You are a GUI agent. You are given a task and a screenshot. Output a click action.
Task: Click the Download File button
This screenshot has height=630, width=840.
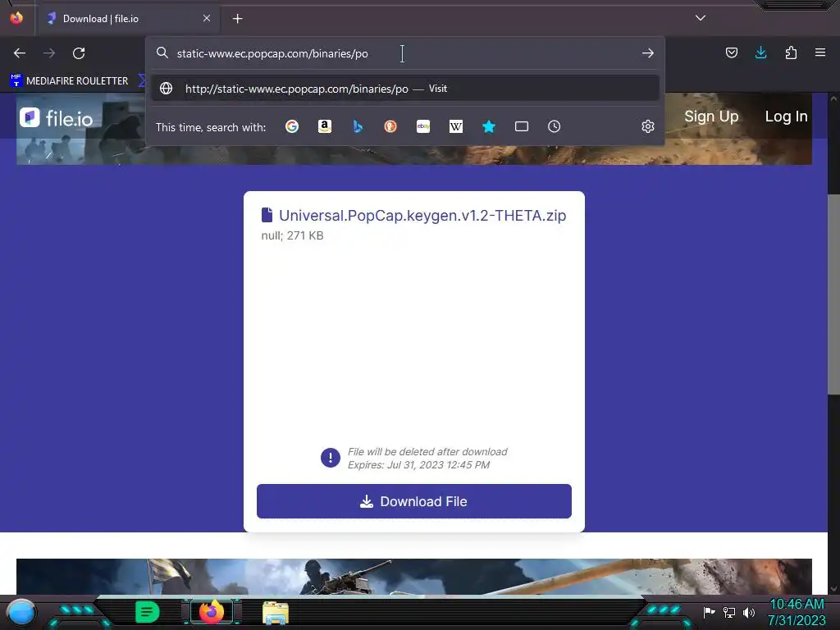pos(414,501)
